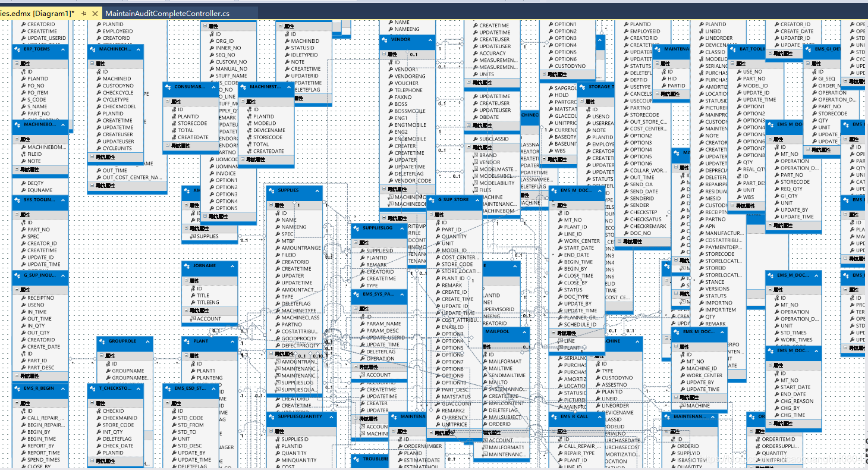Switch to MaintainAuditCompleteController.cs tab
Image resolution: width=868 pixels, height=470 pixels.
tap(167, 12)
